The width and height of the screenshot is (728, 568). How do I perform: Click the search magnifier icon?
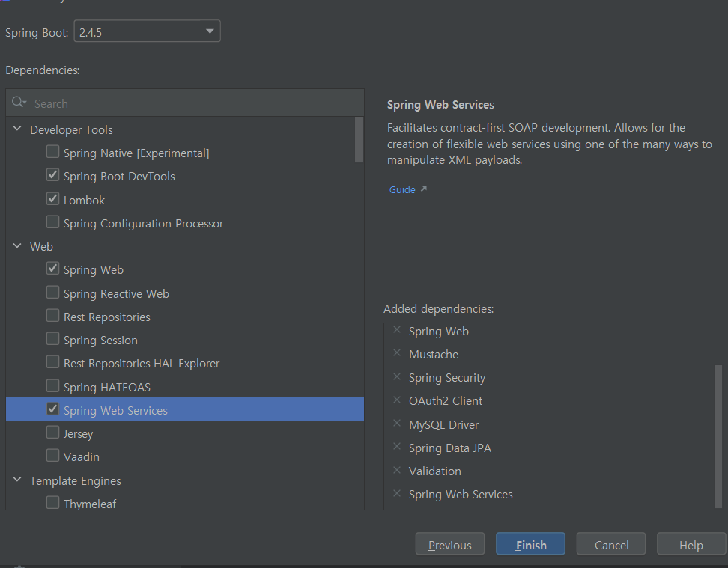point(19,102)
